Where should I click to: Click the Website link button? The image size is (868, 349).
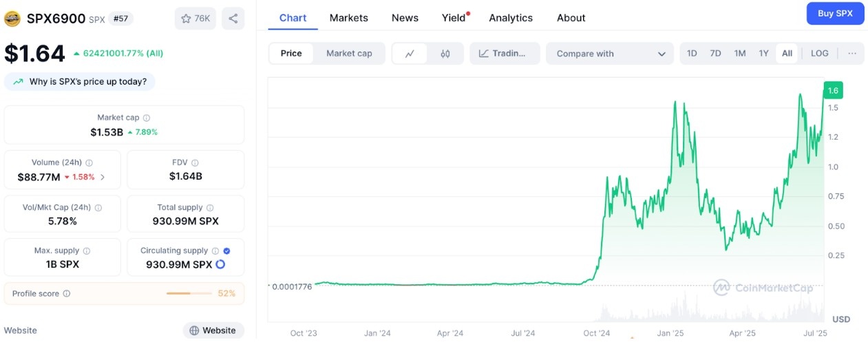pos(213,330)
